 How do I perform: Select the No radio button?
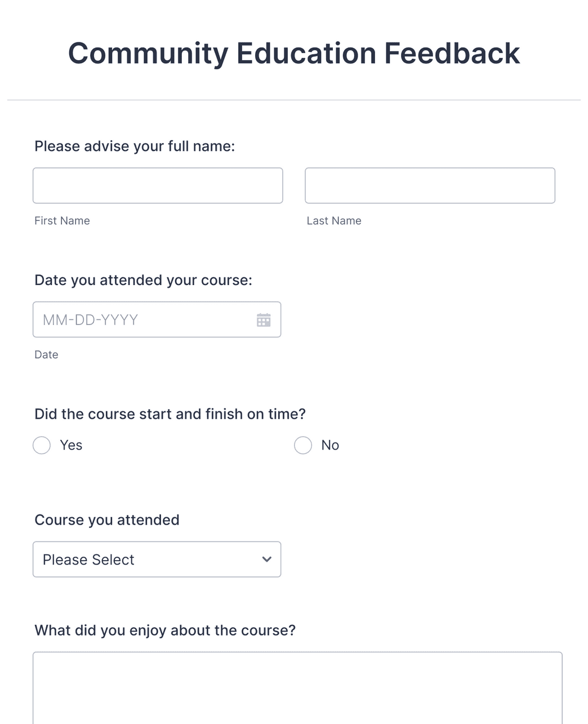pyautogui.click(x=302, y=445)
